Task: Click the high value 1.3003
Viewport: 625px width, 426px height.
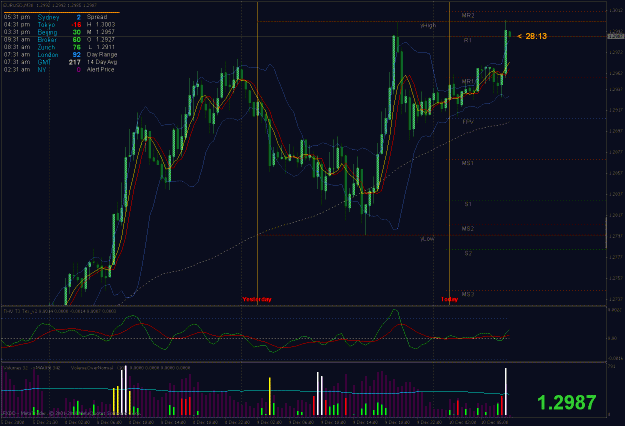Action: [105, 25]
